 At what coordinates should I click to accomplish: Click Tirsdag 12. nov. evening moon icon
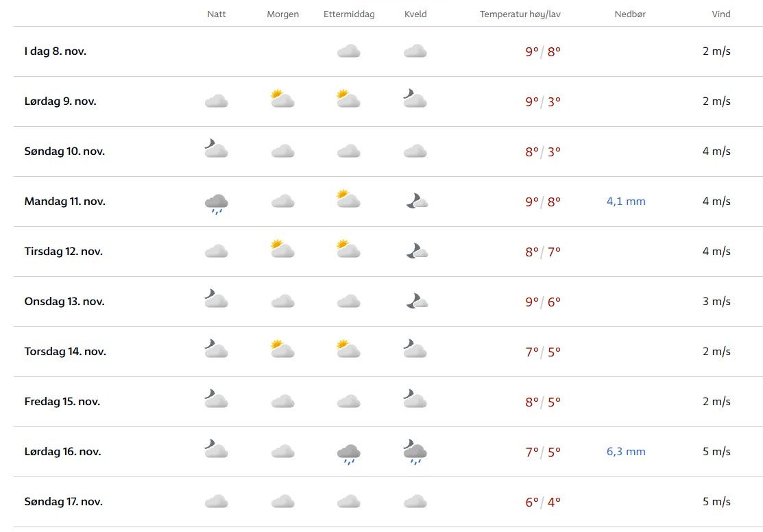click(416, 251)
